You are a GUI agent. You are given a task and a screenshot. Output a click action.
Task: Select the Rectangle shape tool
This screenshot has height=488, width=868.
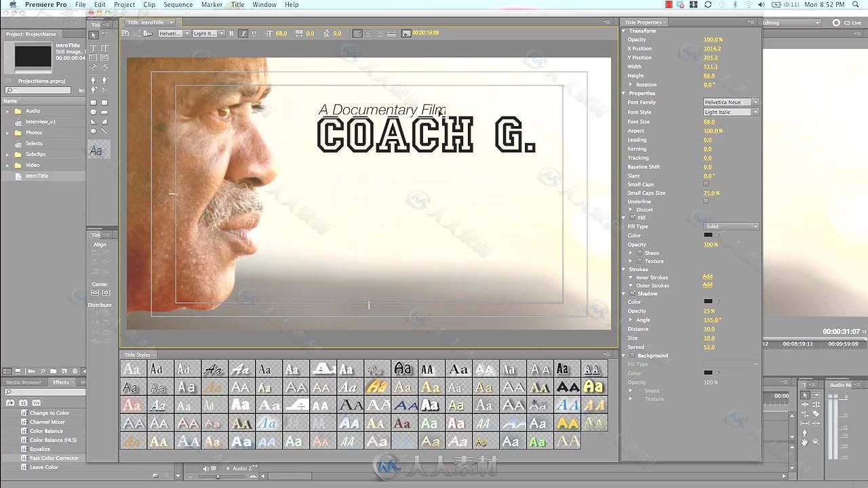coord(94,103)
